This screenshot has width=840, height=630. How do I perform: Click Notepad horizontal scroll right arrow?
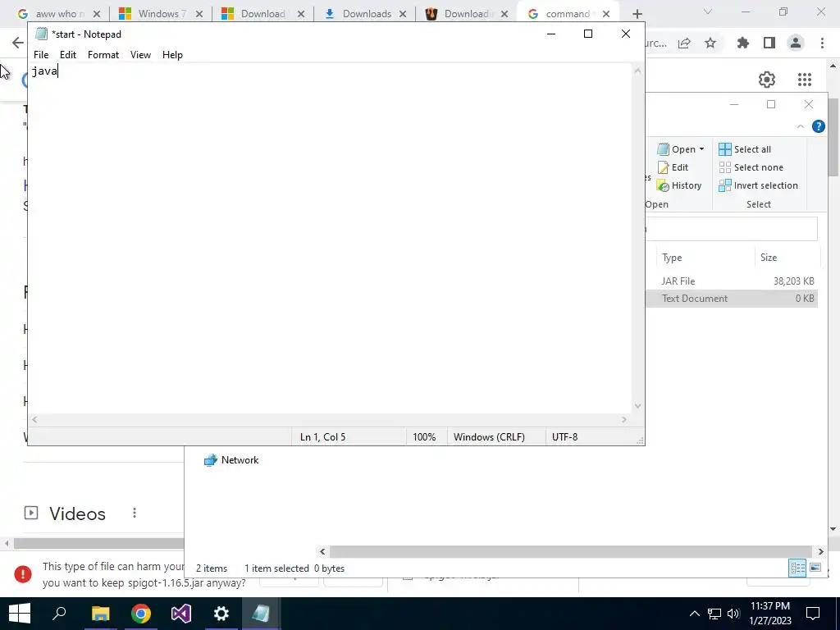(x=624, y=420)
